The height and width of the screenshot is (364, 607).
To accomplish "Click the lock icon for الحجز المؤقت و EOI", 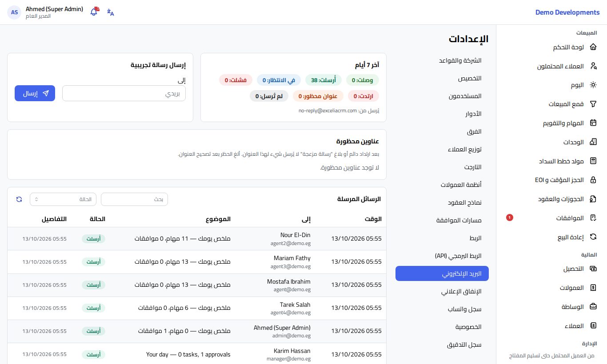I will (593, 180).
